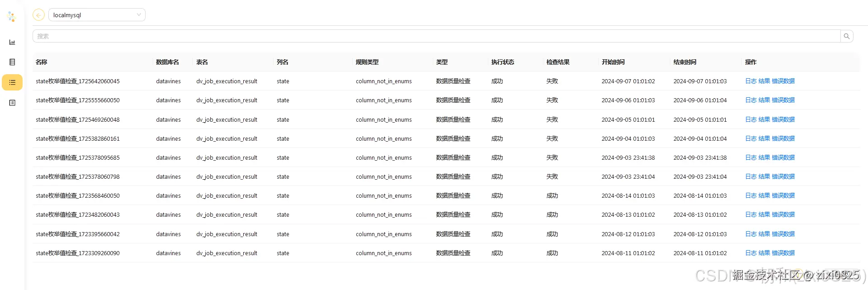Image resolution: width=868 pixels, height=290 pixels.
Task: Open 错误数据 for job 1725642060045
Action: point(783,81)
